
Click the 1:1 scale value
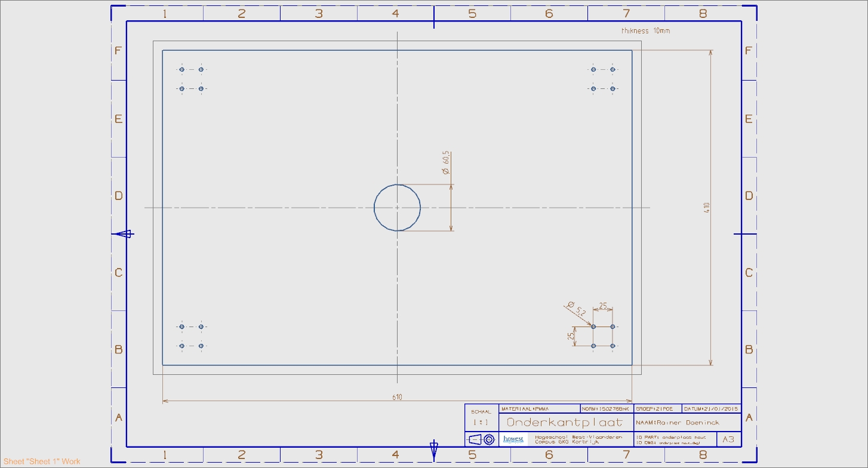tap(481, 422)
